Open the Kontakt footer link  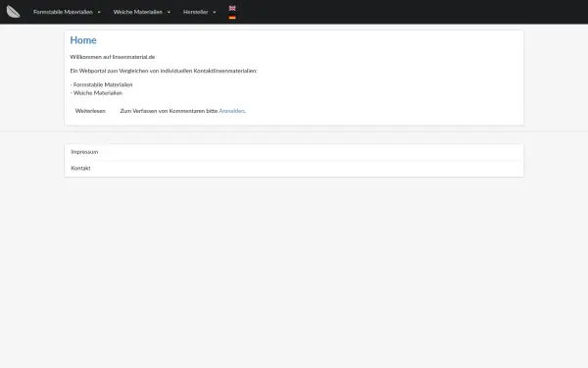tap(80, 168)
